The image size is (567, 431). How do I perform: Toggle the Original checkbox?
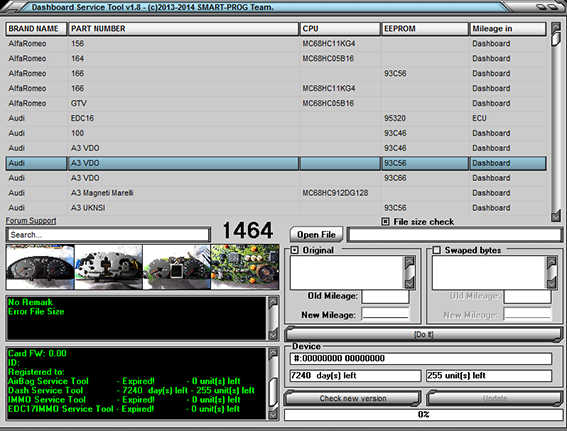295,250
